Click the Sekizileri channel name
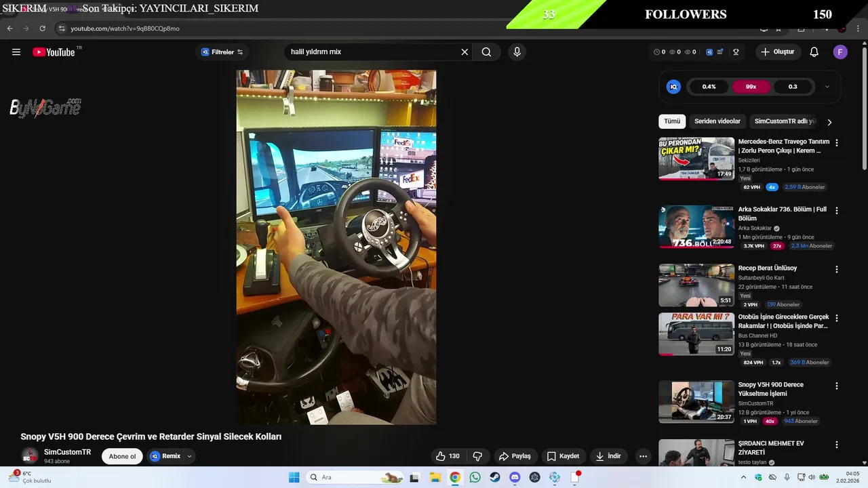This screenshot has height=488, width=868. pos(749,161)
